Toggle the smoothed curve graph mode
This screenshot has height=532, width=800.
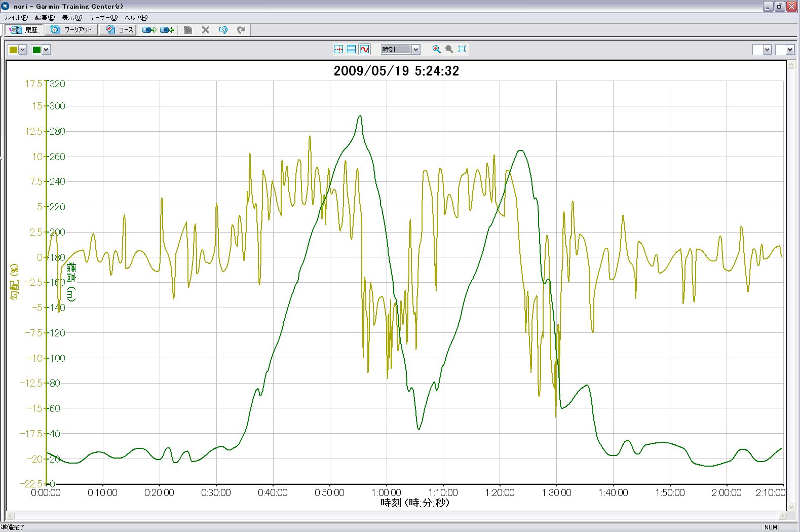(x=364, y=49)
